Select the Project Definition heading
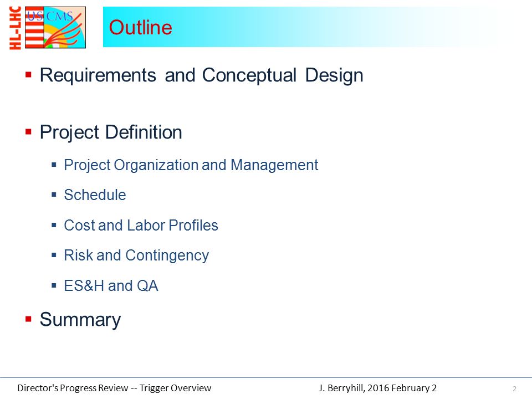 point(111,132)
